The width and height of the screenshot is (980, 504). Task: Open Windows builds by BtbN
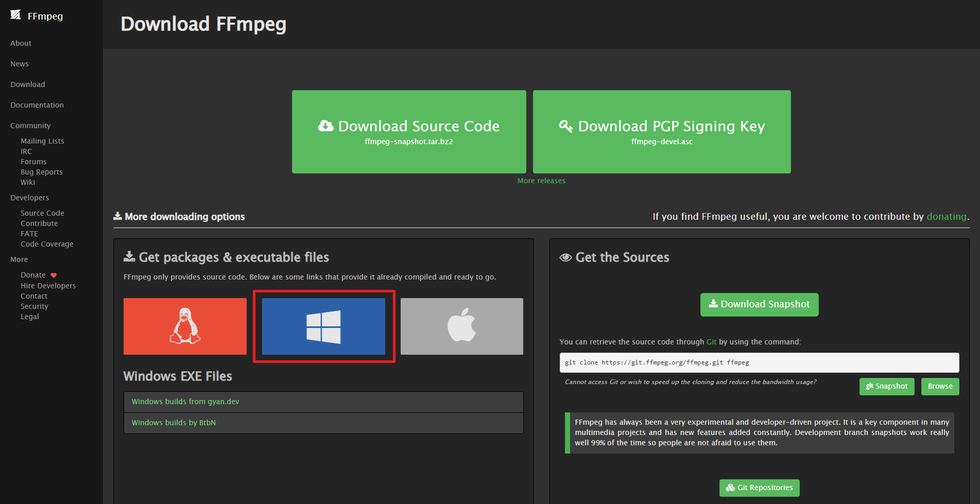click(174, 423)
